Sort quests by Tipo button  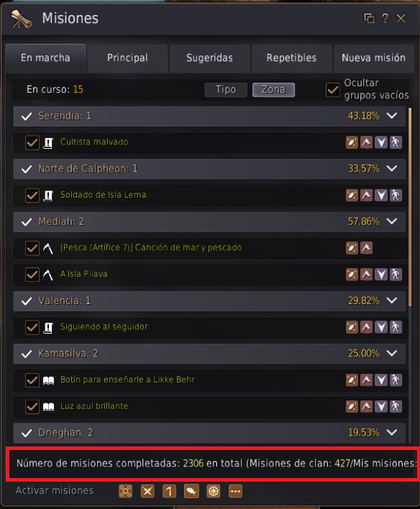point(226,90)
